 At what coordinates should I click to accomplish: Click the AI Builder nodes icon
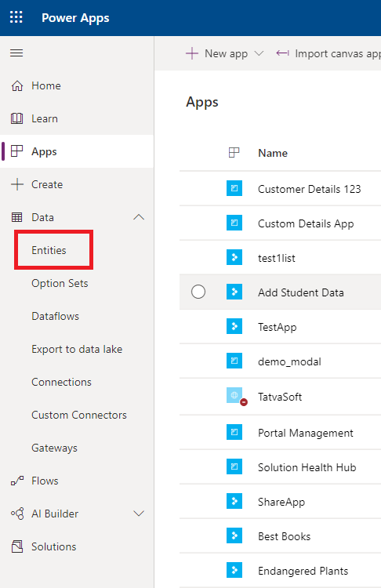tap(17, 514)
